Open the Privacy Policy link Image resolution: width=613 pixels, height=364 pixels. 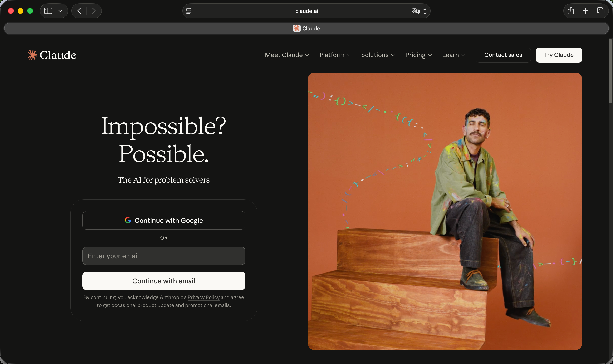(x=203, y=297)
